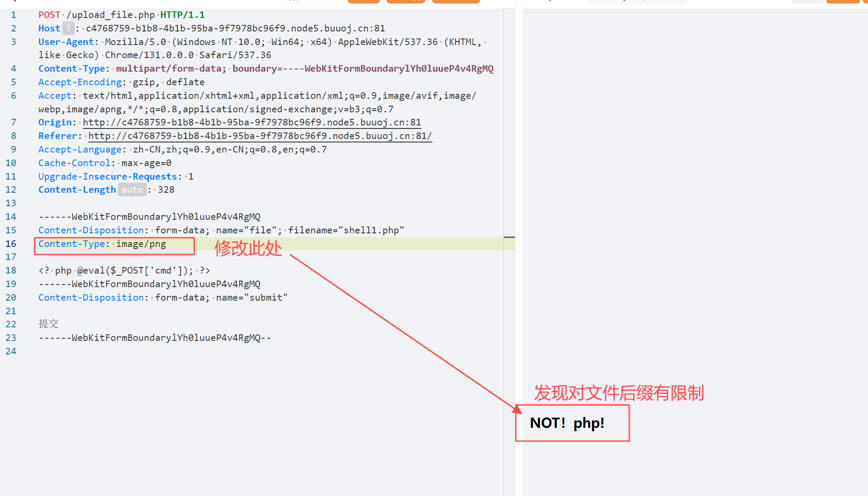The image size is (868, 496).
Task: Click the POST method keyword
Action: click(49, 15)
